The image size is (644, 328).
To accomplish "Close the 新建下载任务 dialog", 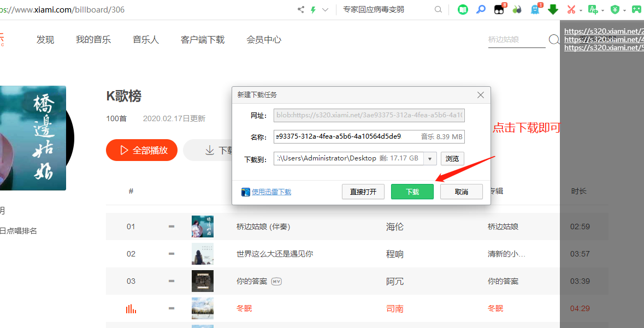I will coord(481,96).
